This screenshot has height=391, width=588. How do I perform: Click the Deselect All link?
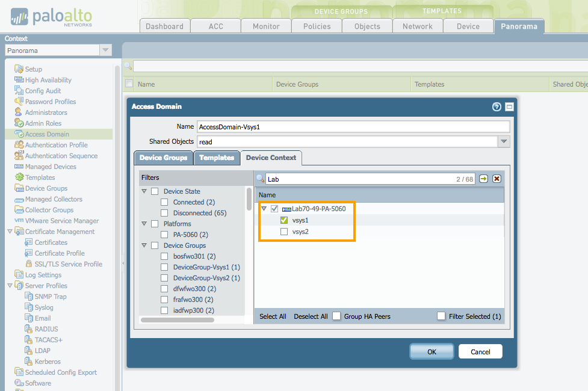tap(310, 316)
